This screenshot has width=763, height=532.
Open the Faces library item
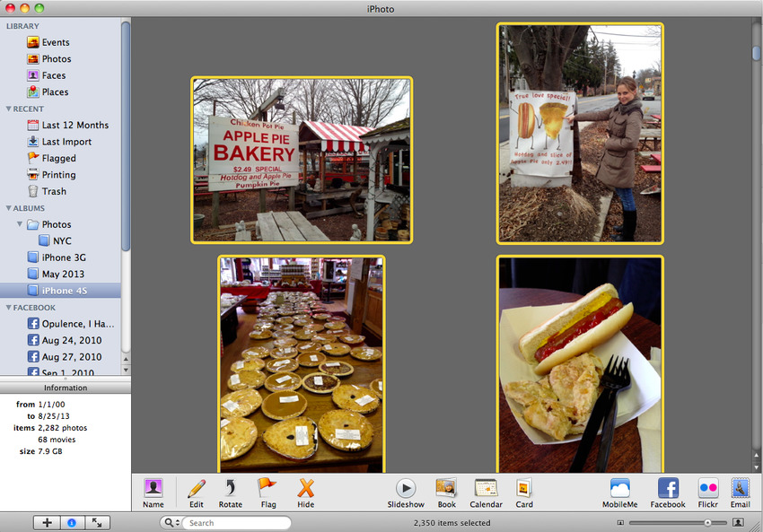point(46,75)
